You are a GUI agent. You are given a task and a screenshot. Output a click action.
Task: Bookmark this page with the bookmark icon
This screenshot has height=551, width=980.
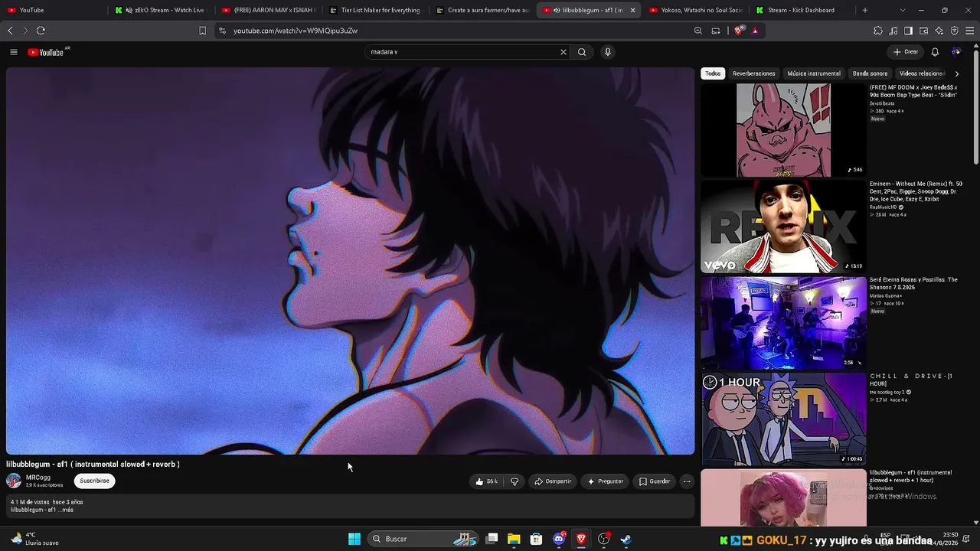[202, 31]
